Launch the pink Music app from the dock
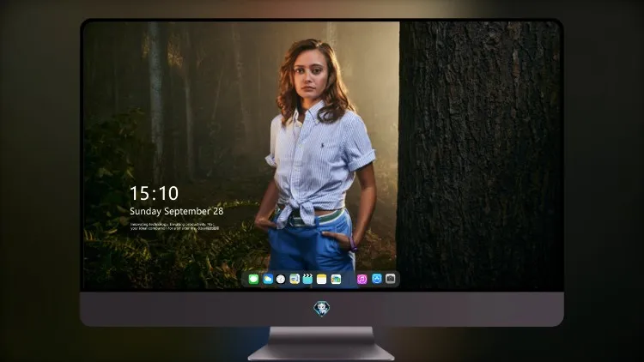The height and width of the screenshot is (362, 644). [361, 279]
